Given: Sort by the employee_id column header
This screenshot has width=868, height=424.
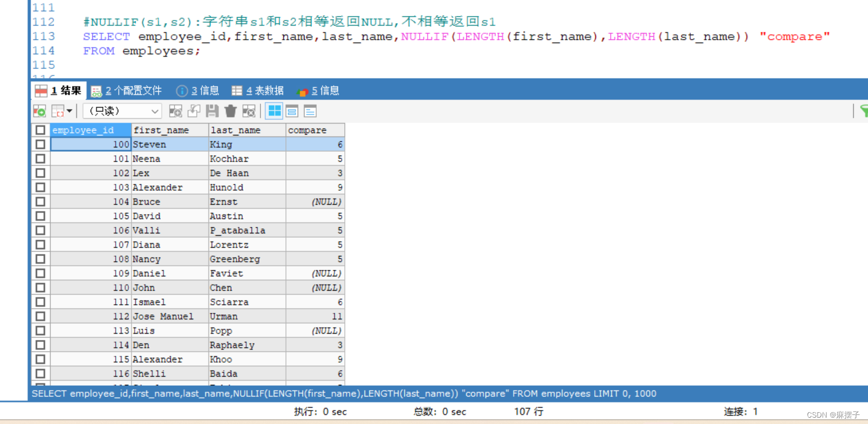Looking at the screenshot, I should pyautogui.click(x=91, y=130).
